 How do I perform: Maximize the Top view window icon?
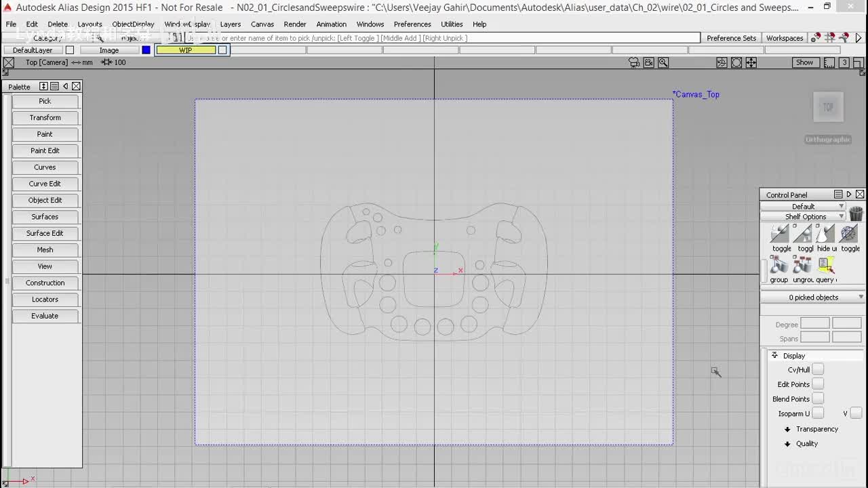[859, 62]
